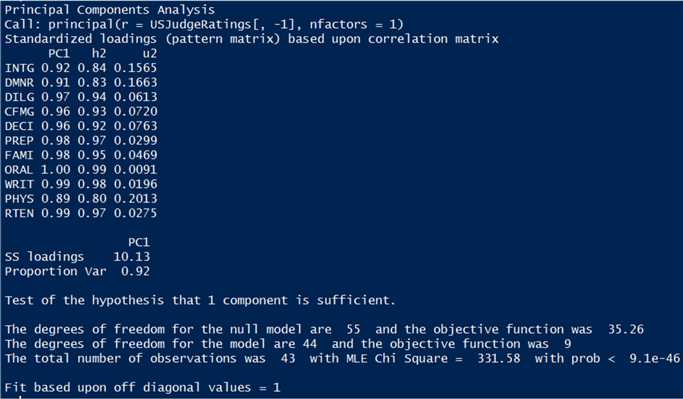Viewport: 683px width, 399px height.
Task: Click the DECI row label
Action: [19, 126]
